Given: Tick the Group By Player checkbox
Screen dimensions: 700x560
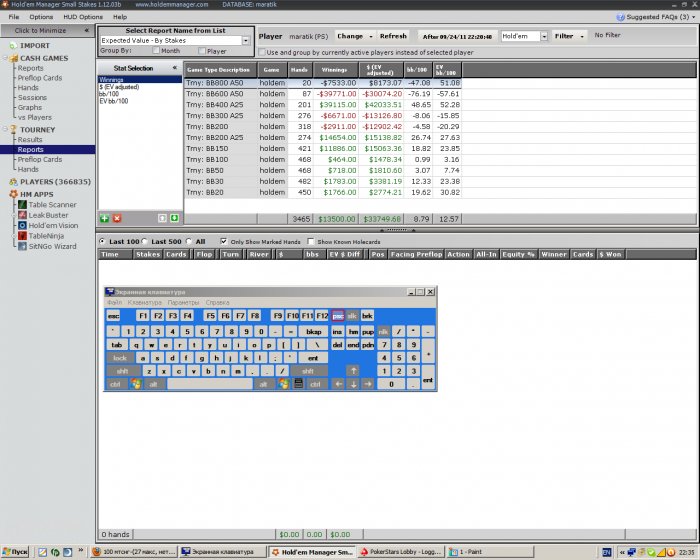Looking at the screenshot, I should pos(200,50).
